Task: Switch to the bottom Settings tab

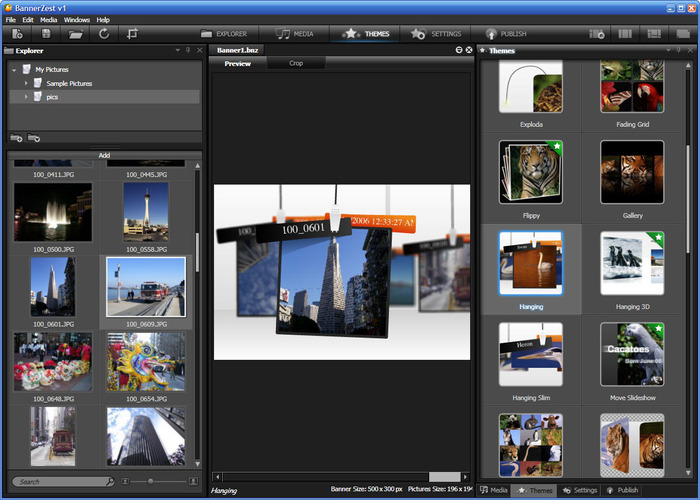Action: (x=579, y=490)
